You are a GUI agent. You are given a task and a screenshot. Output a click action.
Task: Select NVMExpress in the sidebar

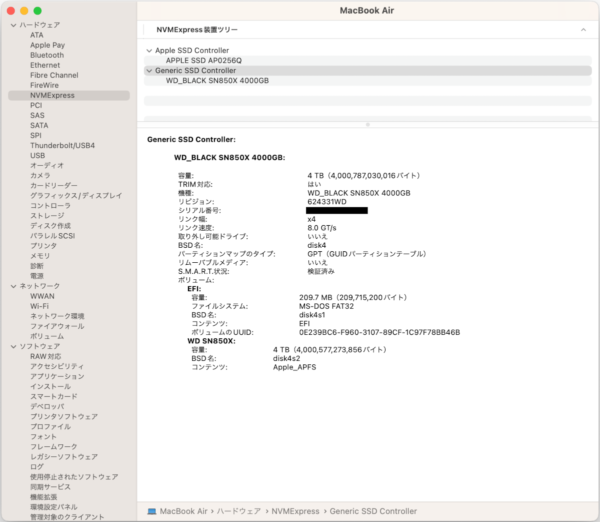pyautogui.click(x=69, y=95)
